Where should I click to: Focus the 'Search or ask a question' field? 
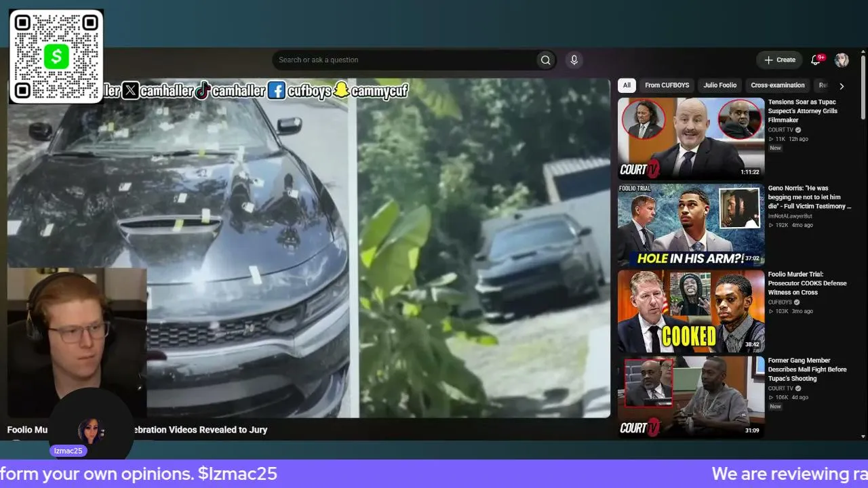click(404, 60)
